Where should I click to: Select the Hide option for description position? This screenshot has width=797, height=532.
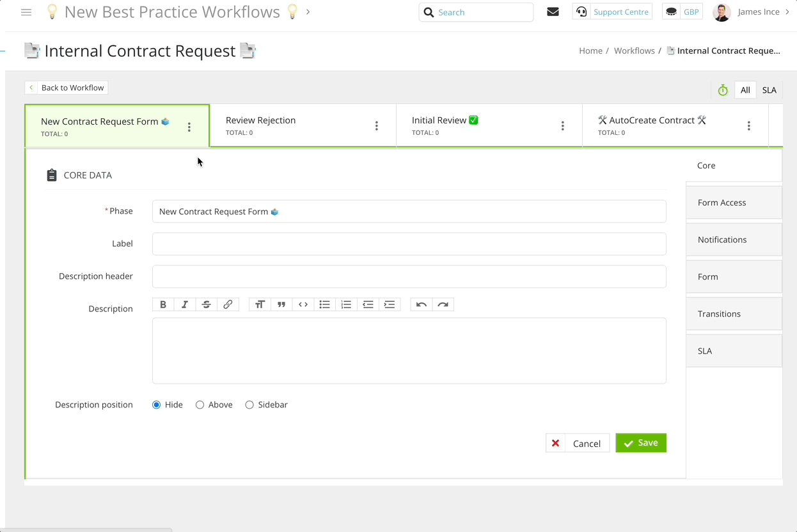coord(156,404)
